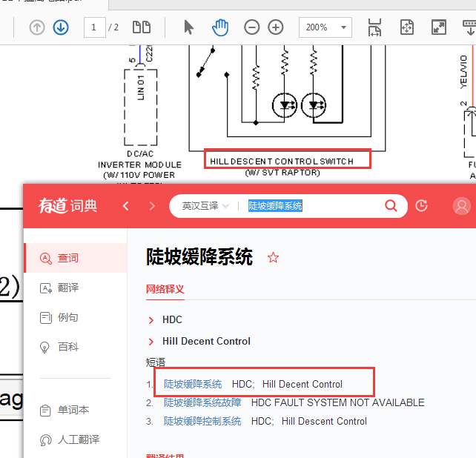Open the phrase link 陡坡缓降系统故障
Screen dimensions: 476x458
pyautogui.click(x=202, y=402)
